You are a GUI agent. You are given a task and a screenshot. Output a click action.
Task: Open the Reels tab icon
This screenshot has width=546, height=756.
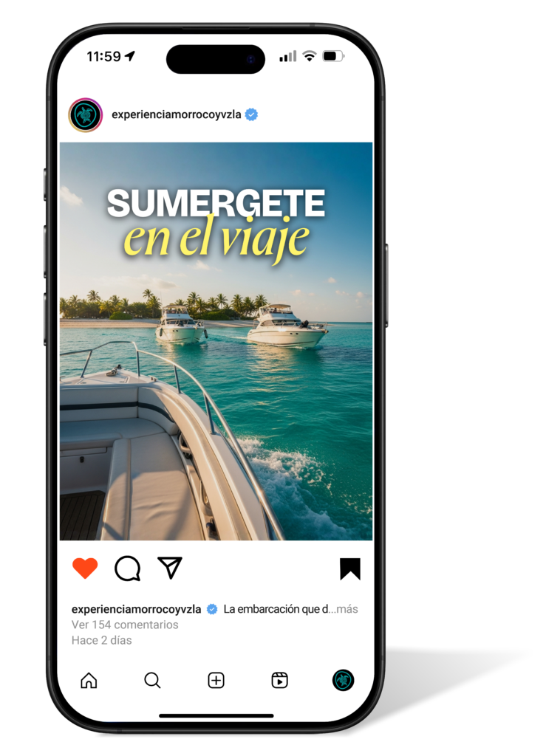(280, 680)
